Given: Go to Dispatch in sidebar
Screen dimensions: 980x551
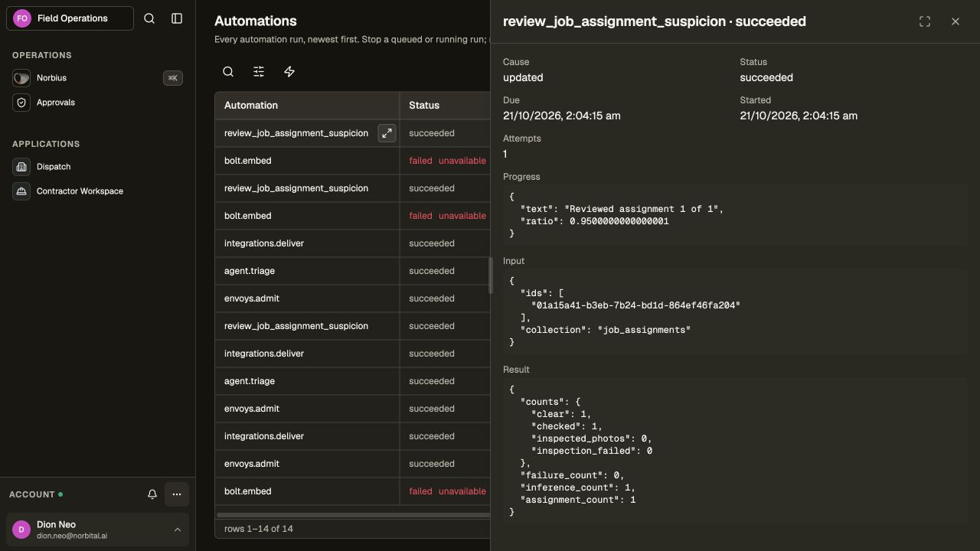Looking at the screenshot, I should tap(54, 167).
